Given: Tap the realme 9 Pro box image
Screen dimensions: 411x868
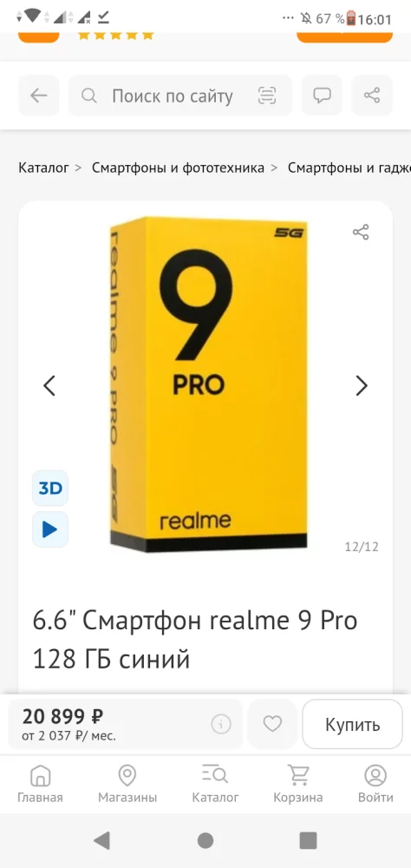Looking at the screenshot, I should click(209, 385).
